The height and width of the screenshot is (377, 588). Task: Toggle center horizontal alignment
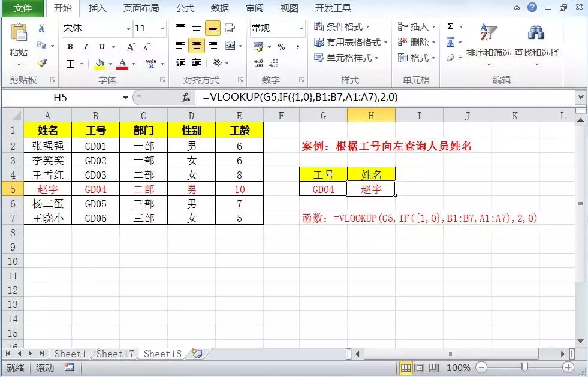coord(197,46)
